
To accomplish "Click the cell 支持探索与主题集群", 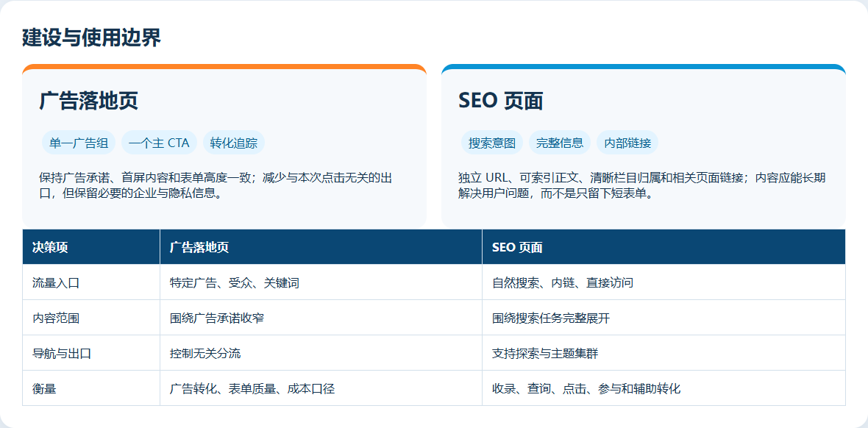I will point(664,353).
